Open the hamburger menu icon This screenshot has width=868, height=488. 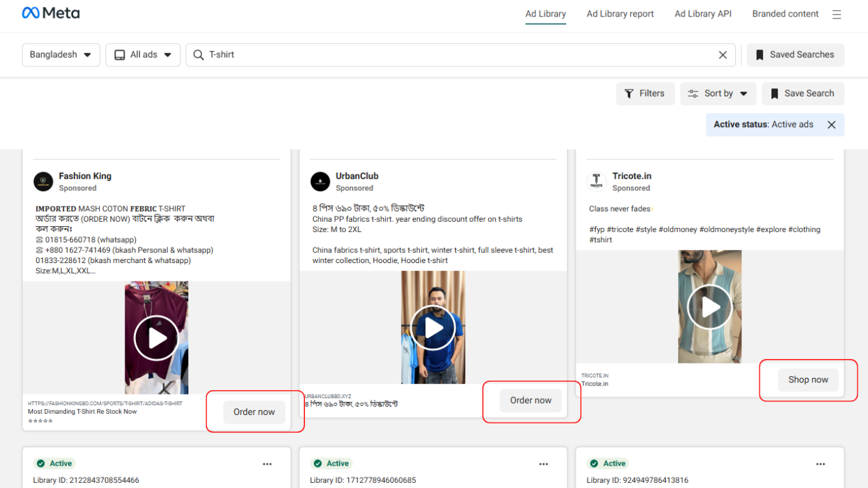(x=836, y=15)
